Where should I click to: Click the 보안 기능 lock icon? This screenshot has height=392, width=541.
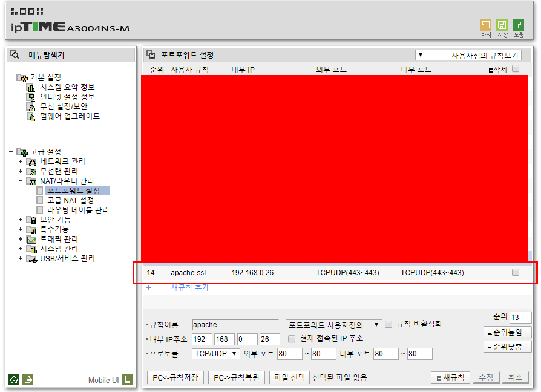[31, 220]
